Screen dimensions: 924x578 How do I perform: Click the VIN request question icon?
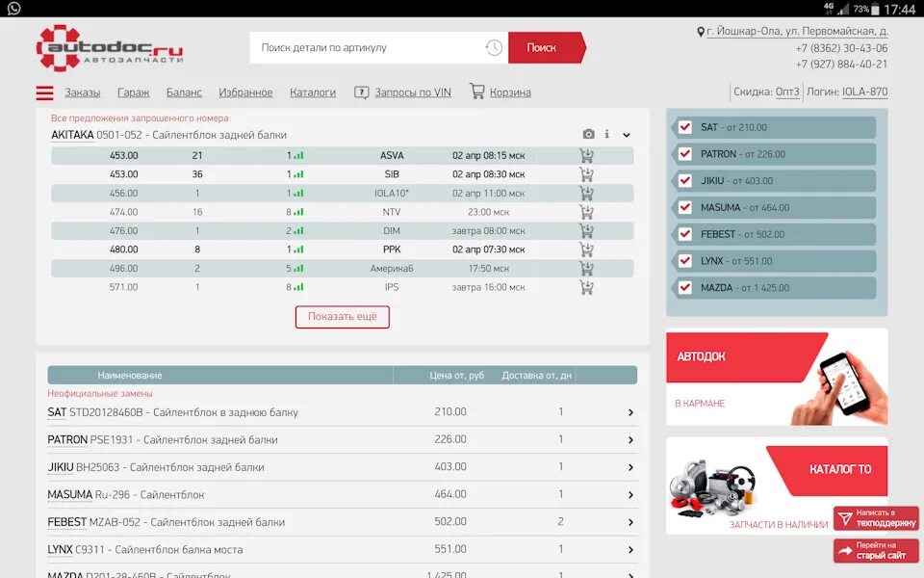pyautogui.click(x=361, y=92)
